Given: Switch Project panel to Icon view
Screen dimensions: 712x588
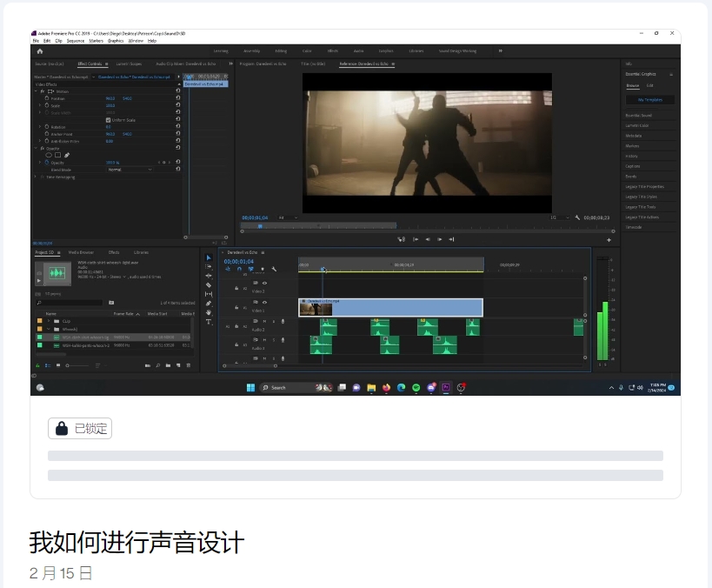Looking at the screenshot, I should (x=58, y=365).
